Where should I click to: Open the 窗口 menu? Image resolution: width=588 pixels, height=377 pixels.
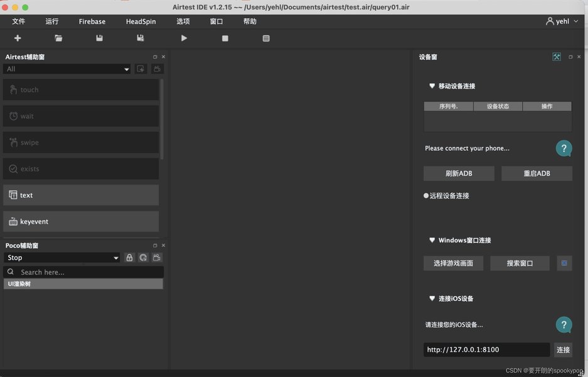coord(216,21)
